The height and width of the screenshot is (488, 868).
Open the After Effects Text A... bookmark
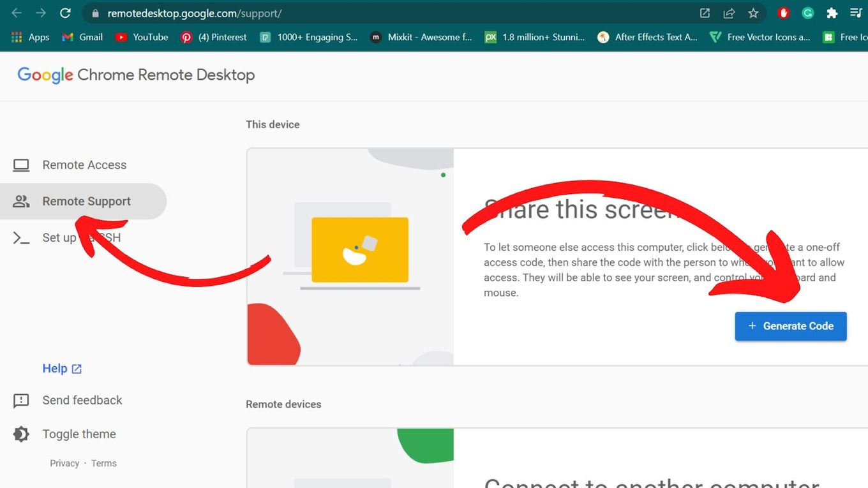(x=648, y=37)
